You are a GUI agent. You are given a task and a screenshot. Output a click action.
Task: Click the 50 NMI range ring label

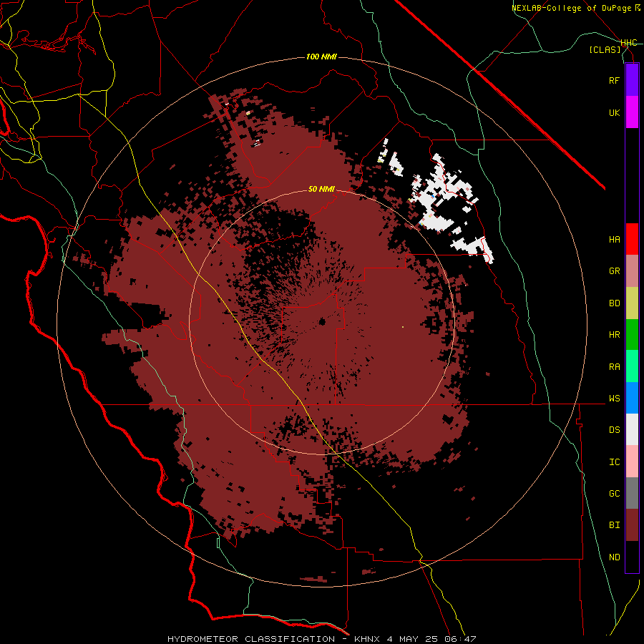click(321, 189)
